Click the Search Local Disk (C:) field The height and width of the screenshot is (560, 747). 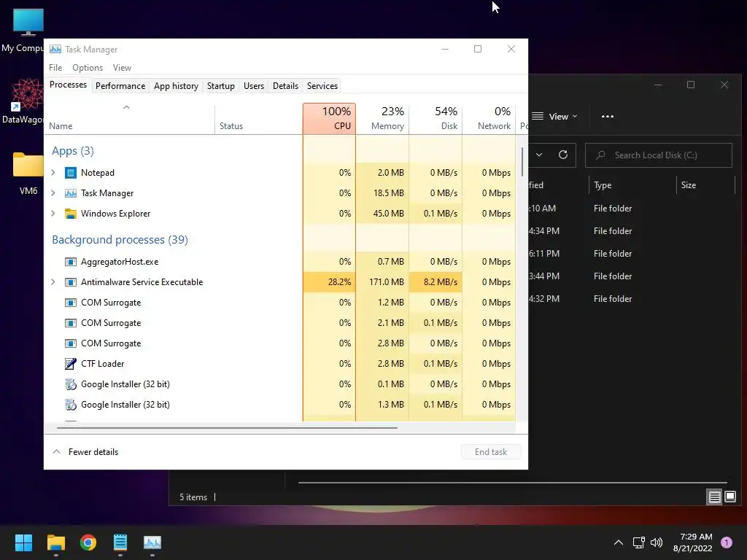pos(659,155)
